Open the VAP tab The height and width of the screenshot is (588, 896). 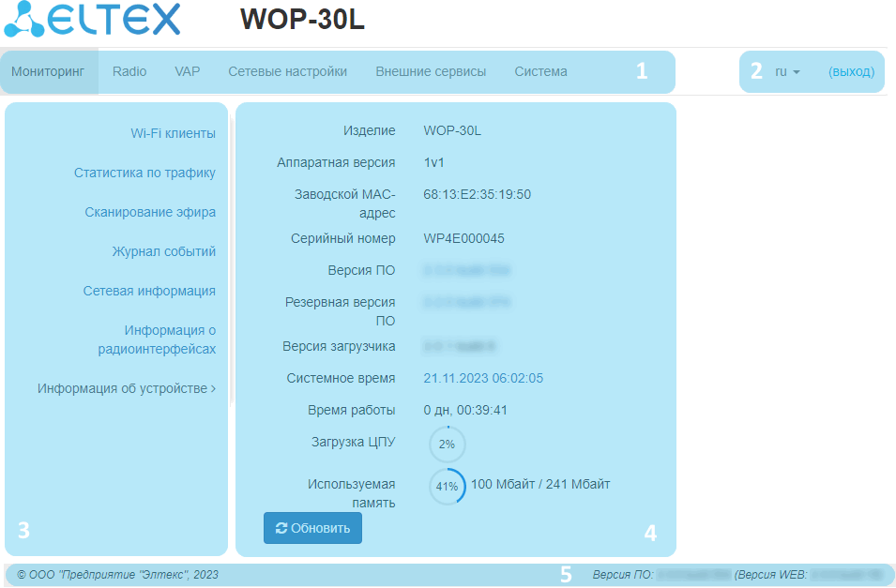(x=188, y=71)
